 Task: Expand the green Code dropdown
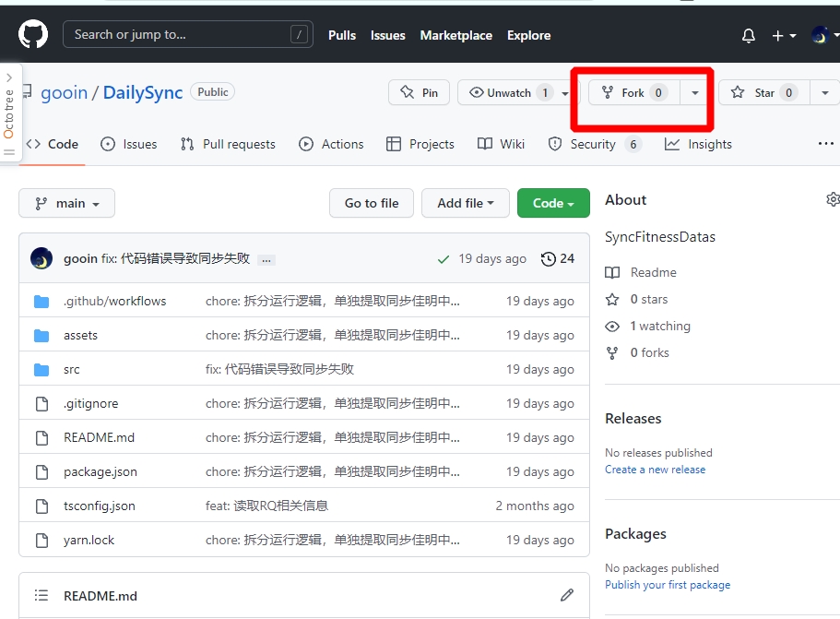[x=553, y=203]
